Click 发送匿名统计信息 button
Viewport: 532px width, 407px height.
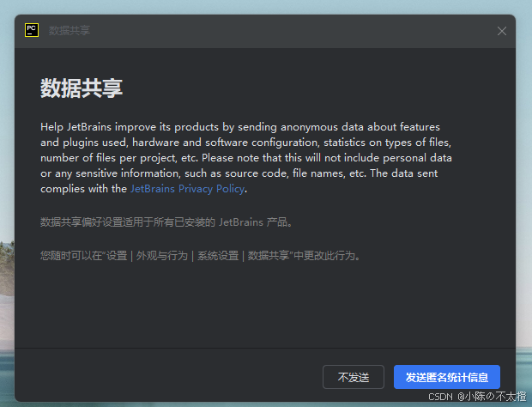447,377
